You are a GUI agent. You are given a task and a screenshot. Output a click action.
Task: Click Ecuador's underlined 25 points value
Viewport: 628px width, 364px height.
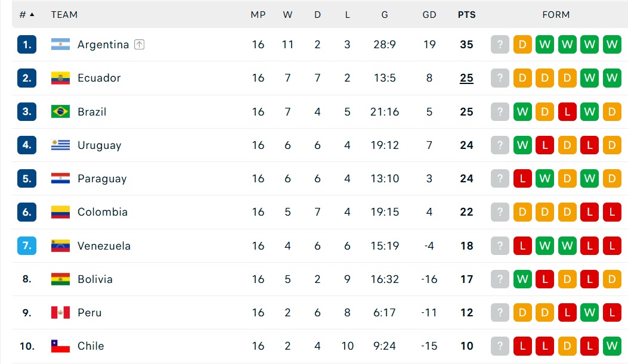[x=466, y=78]
